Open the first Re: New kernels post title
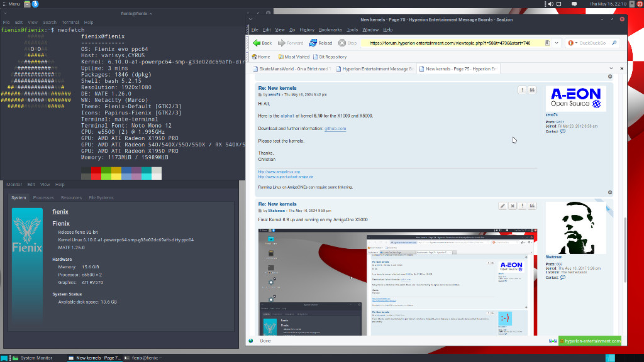Image resolution: width=644 pixels, height=362 pixels. [x=277, y=88]
